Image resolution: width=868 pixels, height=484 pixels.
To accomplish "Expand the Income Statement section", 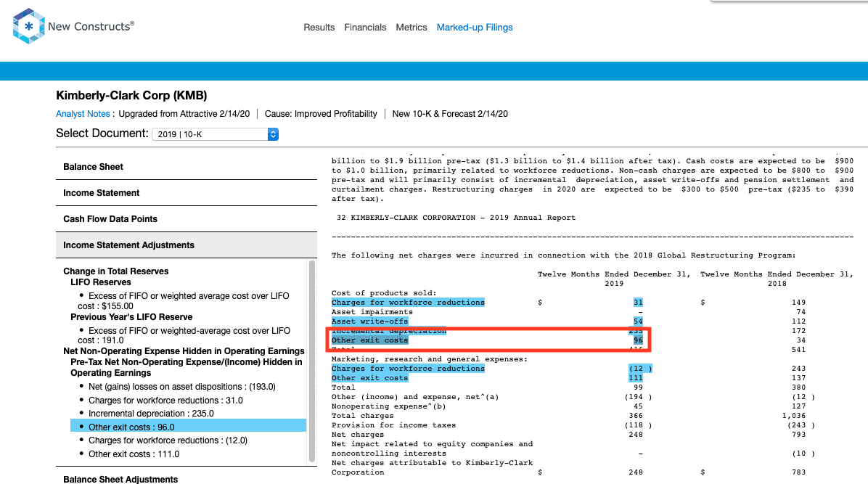I will 187,193.
